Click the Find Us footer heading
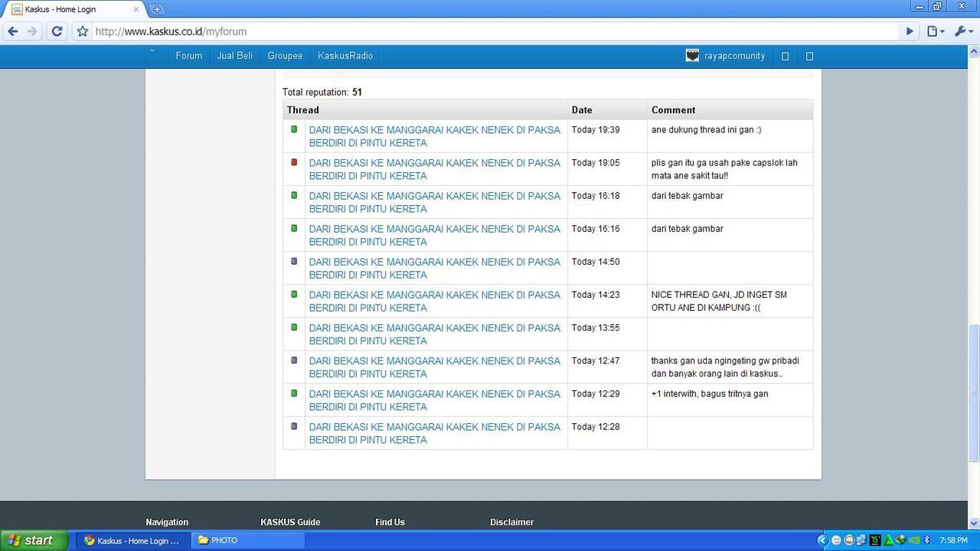980x551 pixels. point(390,522)
